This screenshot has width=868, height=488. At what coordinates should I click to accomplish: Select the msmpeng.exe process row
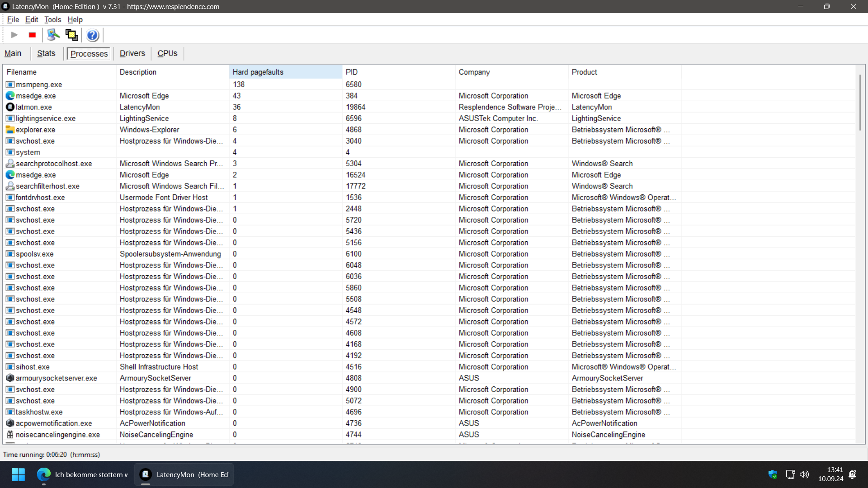coord(39,84)
